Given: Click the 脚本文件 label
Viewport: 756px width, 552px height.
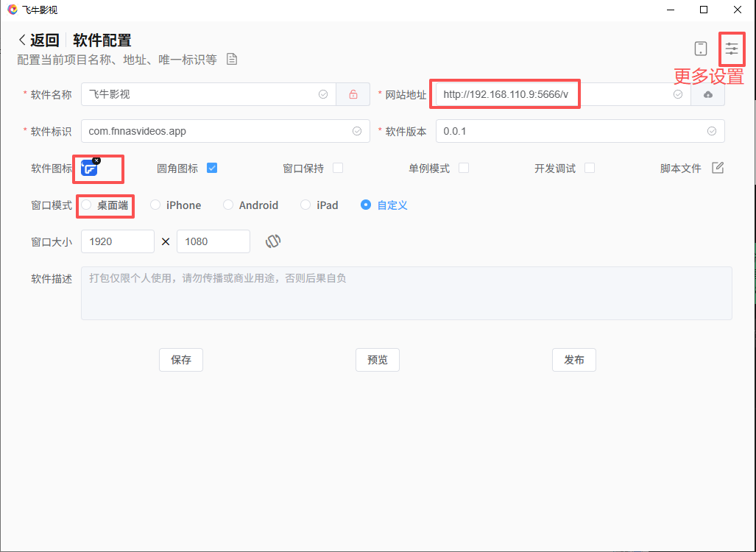Looking at the screenshot, I should [680, 169].
